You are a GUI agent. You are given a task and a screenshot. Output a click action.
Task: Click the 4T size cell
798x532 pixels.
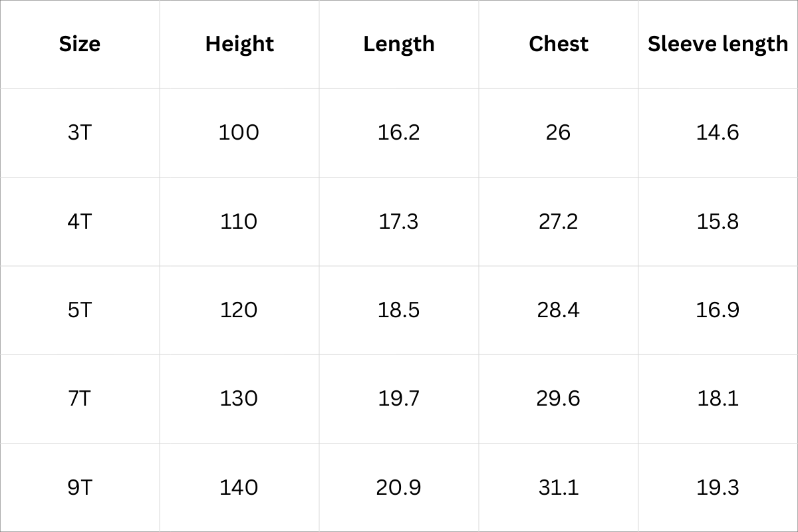click(80, 221)
